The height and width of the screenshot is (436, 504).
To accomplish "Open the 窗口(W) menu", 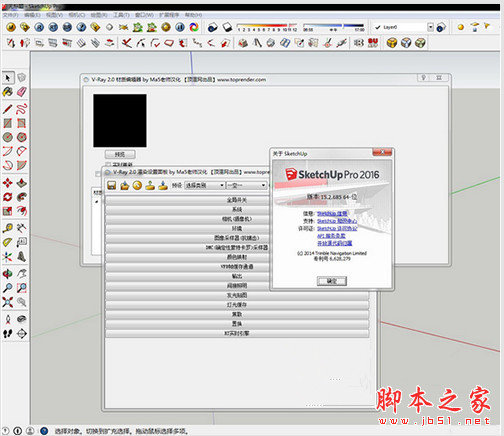I will click(144, 15).
